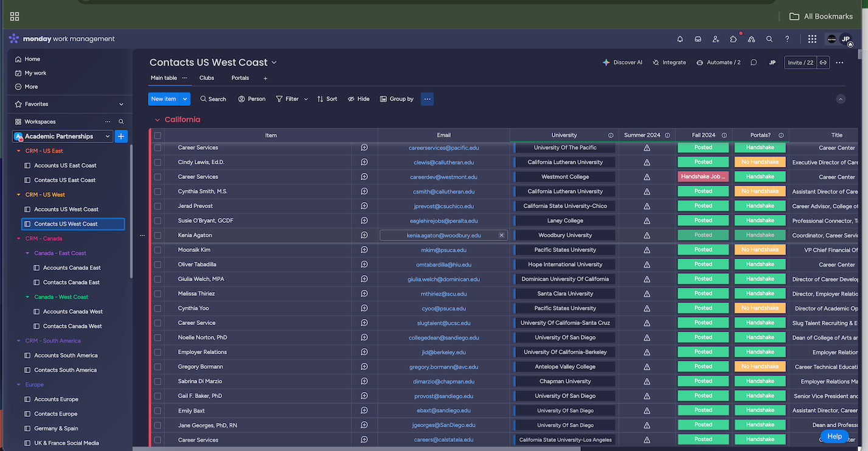Screen dimensions: 868x451
Task: Switch to the Portals tab
Action: click(x=240, y=78)
